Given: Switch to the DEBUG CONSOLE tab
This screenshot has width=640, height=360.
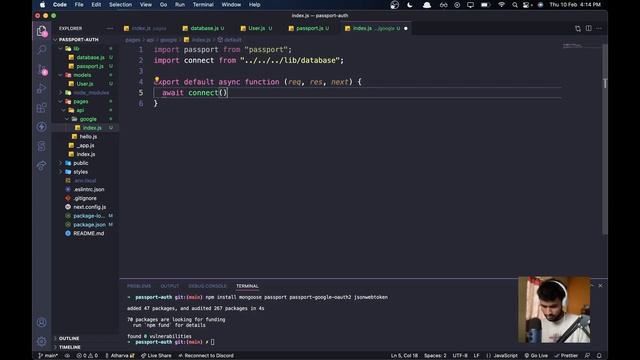Looking at the screenshot, I should point(207,286).
